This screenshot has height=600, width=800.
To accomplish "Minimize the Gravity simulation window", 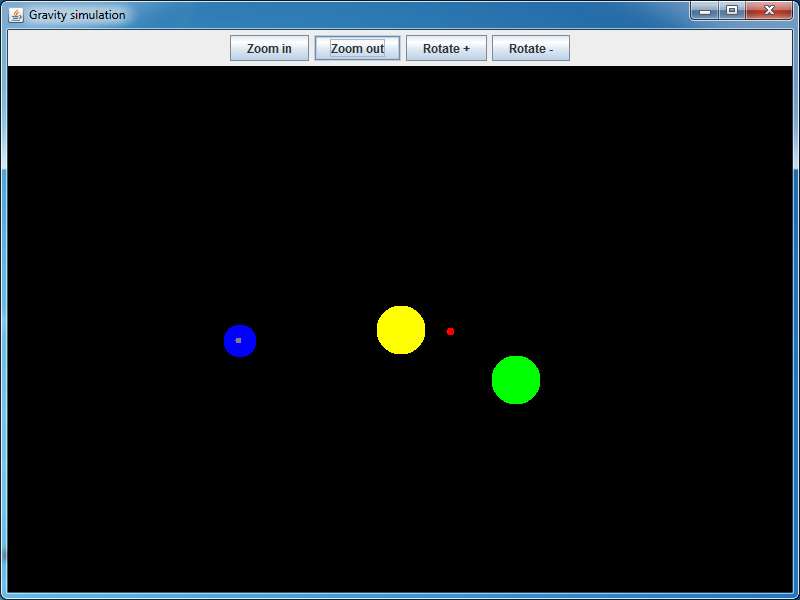I will (x=705, y=10).
